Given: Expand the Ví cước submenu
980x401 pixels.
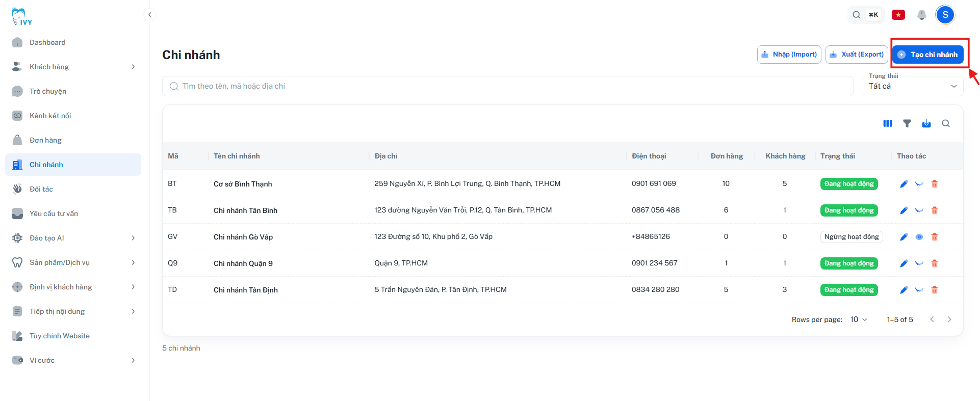Looking at the screenshot, I should point(133,360).
